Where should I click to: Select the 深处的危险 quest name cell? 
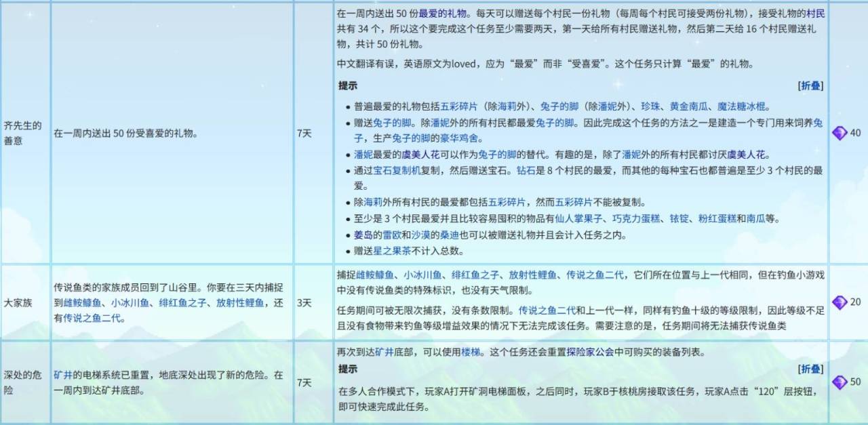tap(25, 382)
